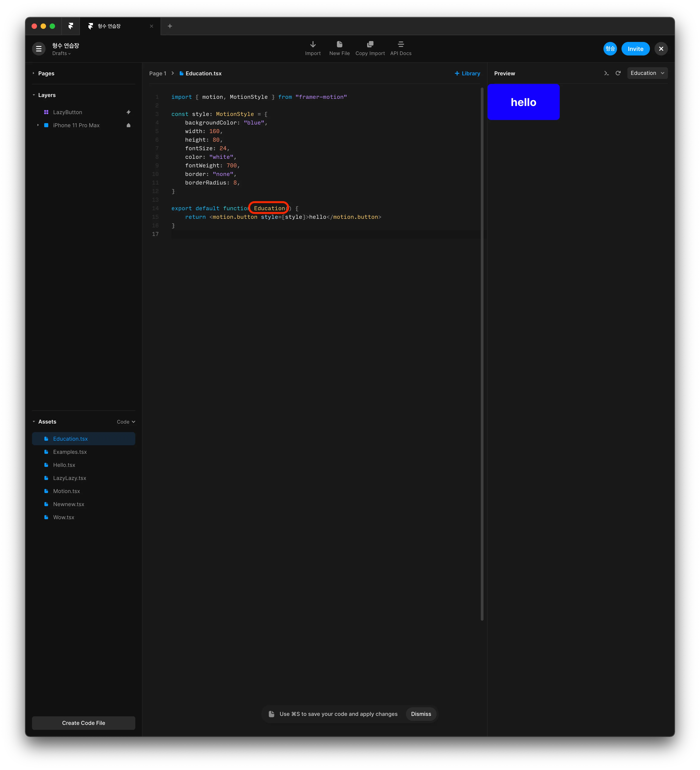The height and width of the screenshot is (770, 700).
Task: Click the file icon in save notification
Action: click(x=272, y=713)
